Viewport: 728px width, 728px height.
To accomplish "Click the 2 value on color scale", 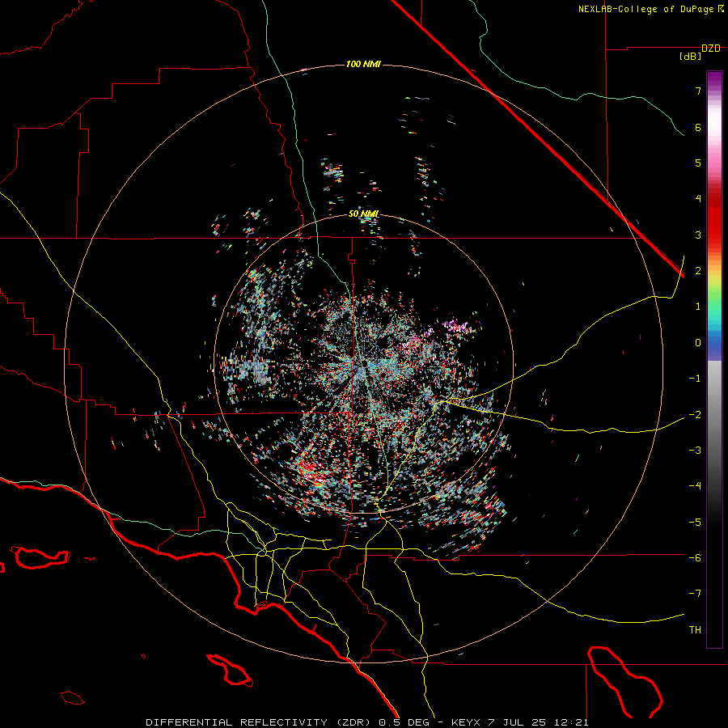I will [x=698, y=271].
